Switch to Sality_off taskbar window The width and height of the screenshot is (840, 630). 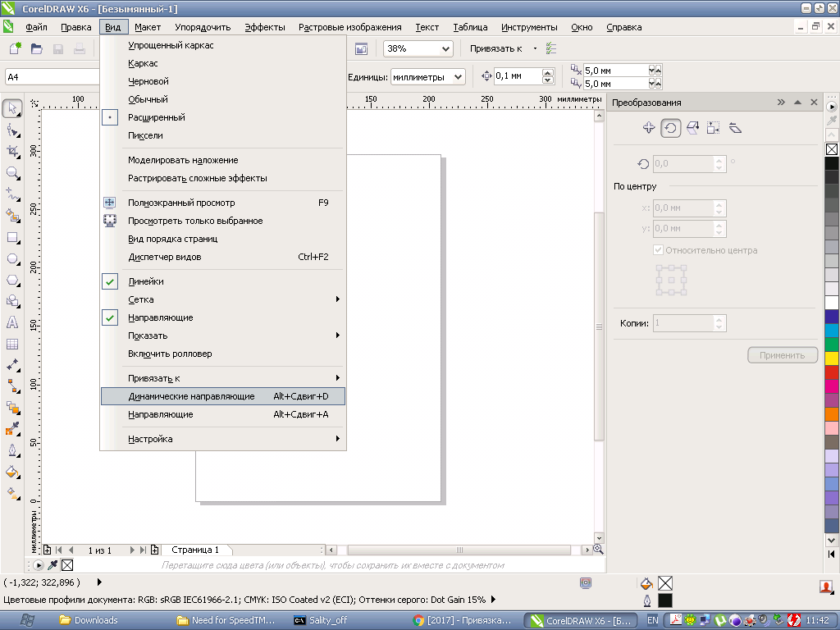coord(322,620)
